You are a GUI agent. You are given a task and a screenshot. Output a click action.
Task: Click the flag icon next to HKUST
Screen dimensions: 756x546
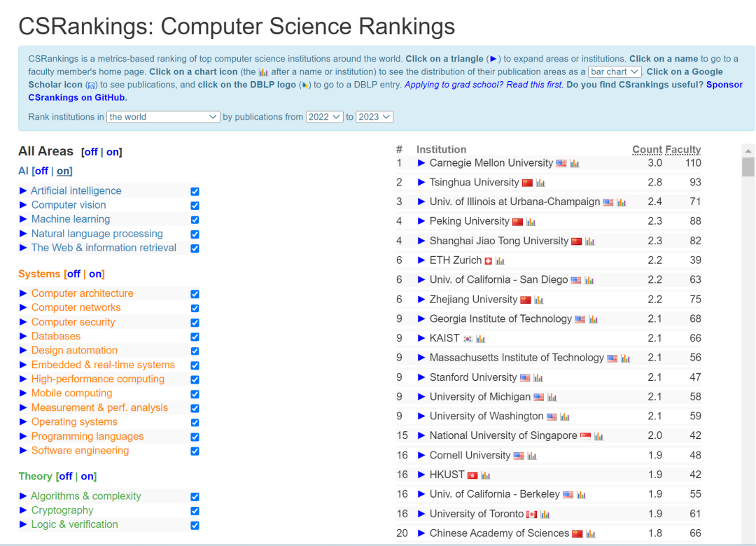click(472, 475)
